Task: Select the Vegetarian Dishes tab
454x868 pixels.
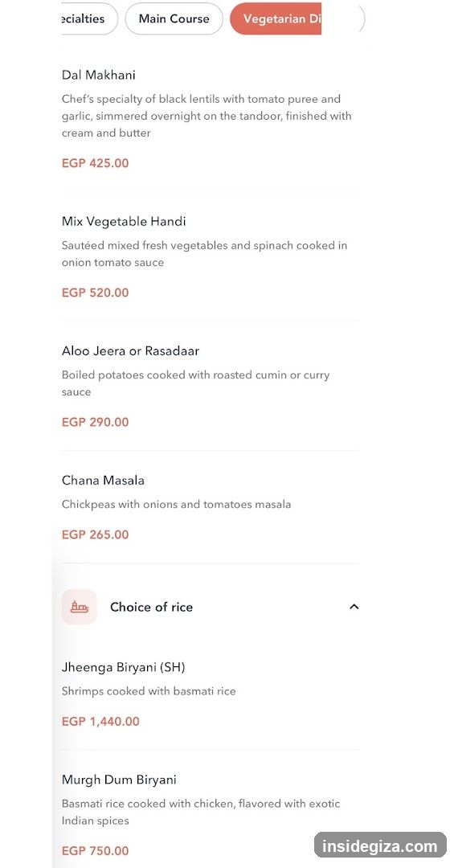Action: coord(276,18)
